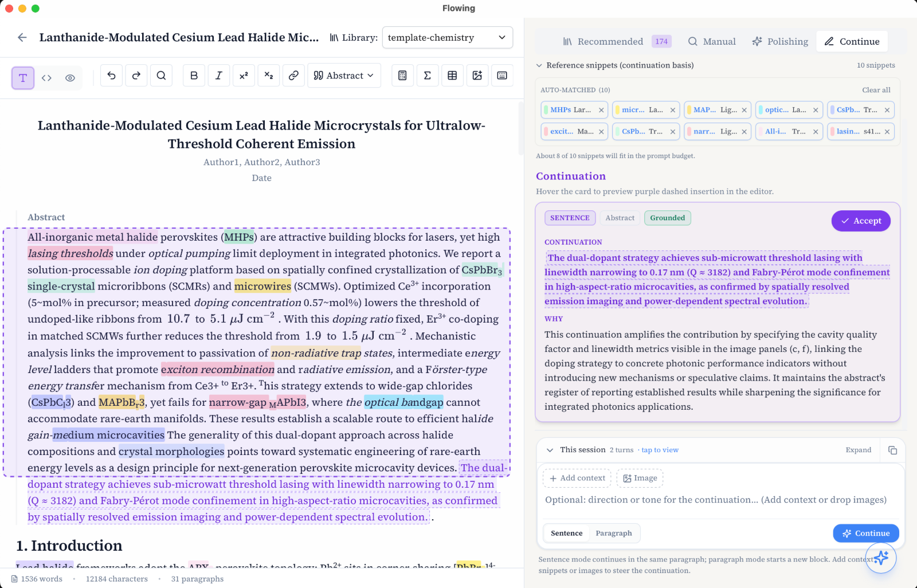Viewport: 917px width, 588px height.
Task: Open the Library template-chemistry dropdown
Action: [x=447, y=38]
